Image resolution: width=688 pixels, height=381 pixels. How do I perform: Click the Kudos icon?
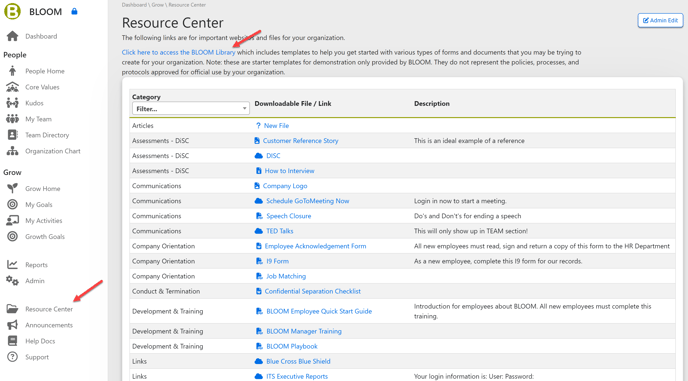click(x=12, y=103)
